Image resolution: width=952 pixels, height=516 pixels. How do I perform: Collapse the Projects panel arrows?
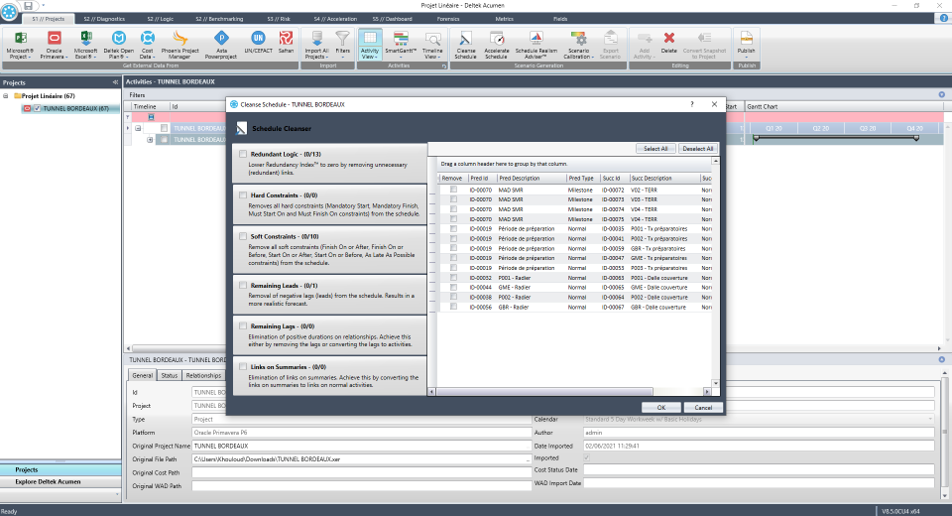(x=115, y=82)
